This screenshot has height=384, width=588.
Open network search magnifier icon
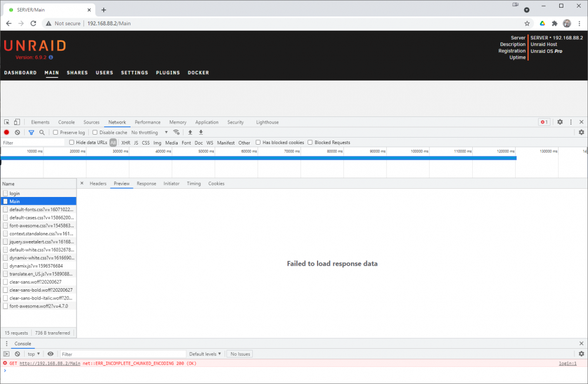42,132
